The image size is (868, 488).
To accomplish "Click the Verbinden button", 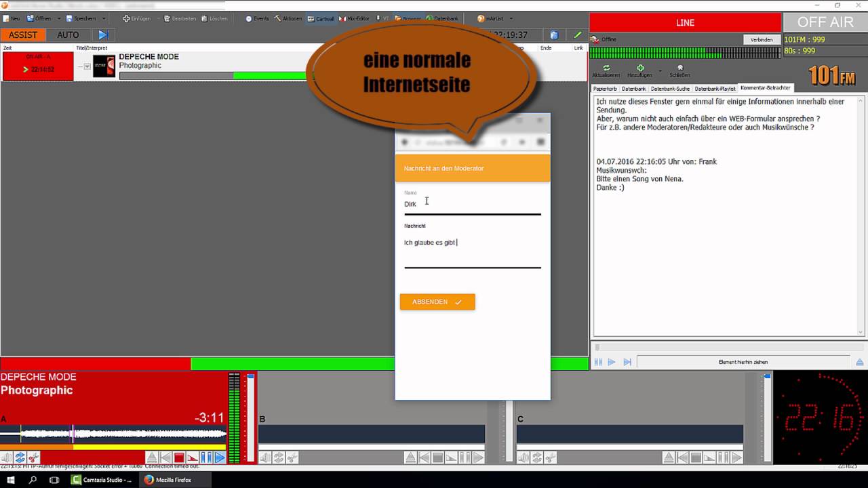I will tap(762, 39).
